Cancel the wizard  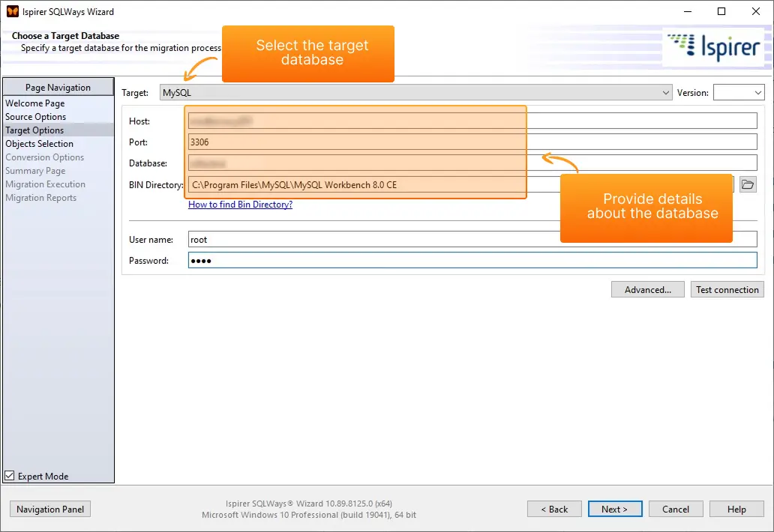(x=676, y=509)
